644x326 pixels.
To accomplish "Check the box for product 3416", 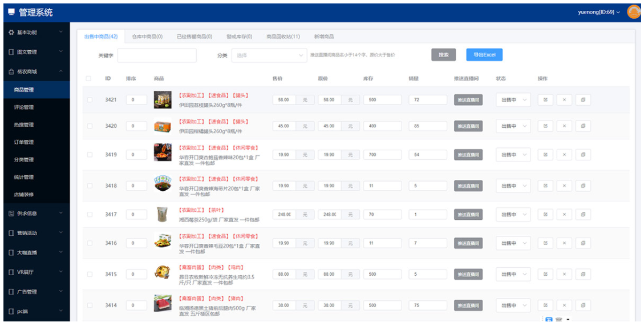I will point(90,243).
